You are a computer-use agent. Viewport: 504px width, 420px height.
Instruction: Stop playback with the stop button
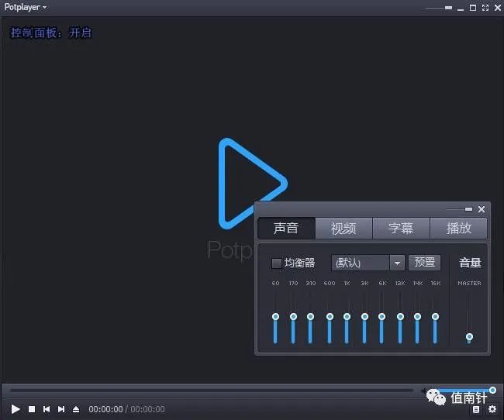point(32,409)
